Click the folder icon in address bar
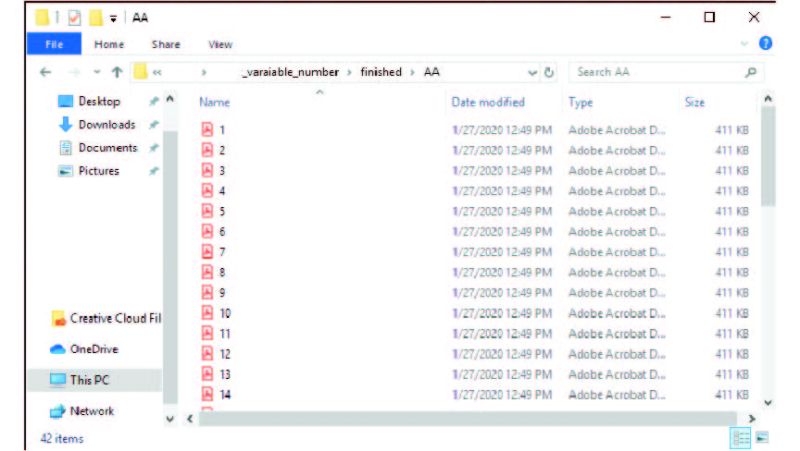 [140, 72]
